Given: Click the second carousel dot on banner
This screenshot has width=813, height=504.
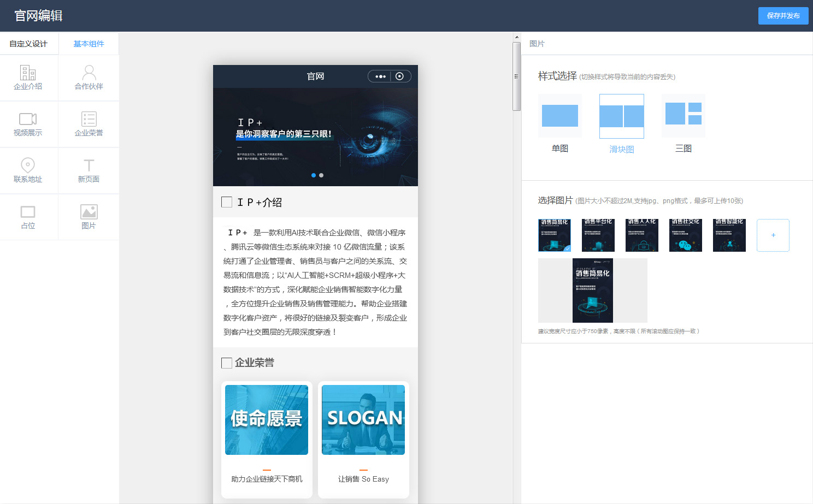Looking at the screenshot, I should [x=321, y=175].
